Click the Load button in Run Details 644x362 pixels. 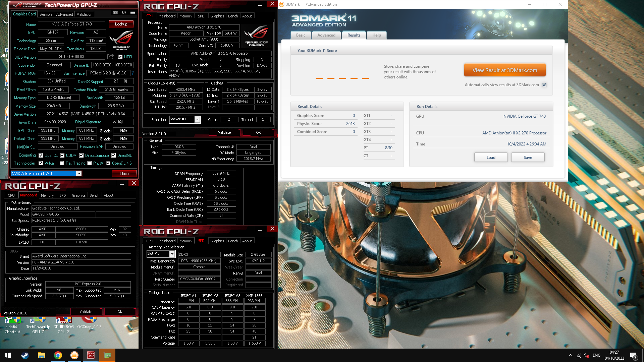pyautogui.click(x=491, y=158)
